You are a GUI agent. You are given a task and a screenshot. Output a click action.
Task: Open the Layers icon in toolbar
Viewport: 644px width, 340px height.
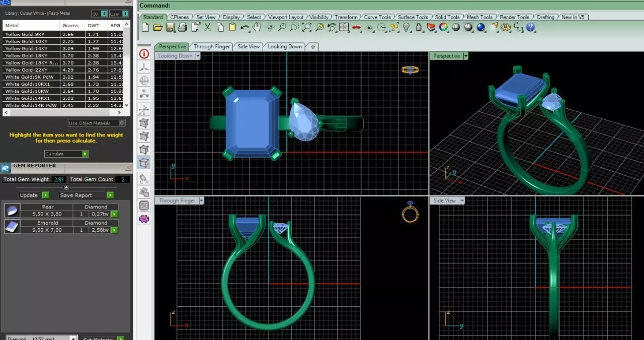(x=431, y=27)
